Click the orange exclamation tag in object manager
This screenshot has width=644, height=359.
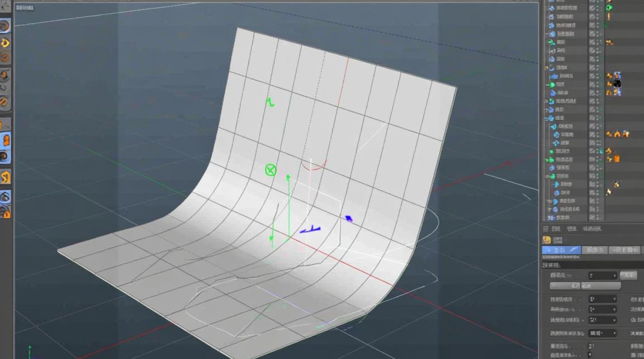point(609,16)
